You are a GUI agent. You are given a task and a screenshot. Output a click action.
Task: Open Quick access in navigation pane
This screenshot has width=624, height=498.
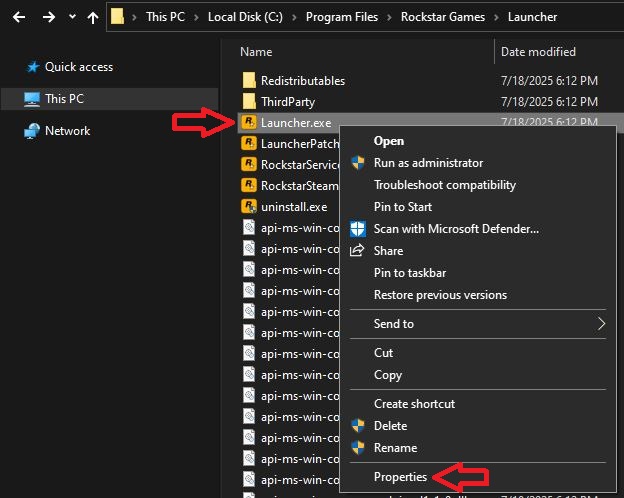pos(79,67)
